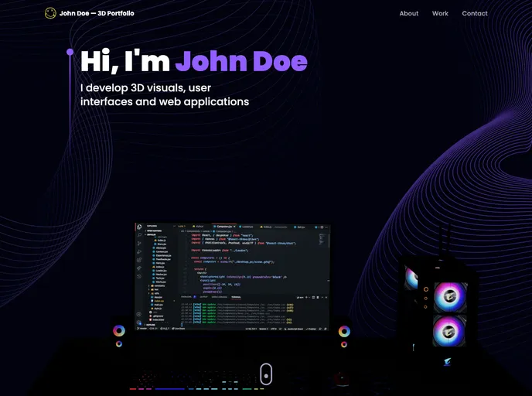Click the scroll-down mouse indicator
Image resolution: width=532 pixels, height=396 pixels.
click(x=266, y=374)
